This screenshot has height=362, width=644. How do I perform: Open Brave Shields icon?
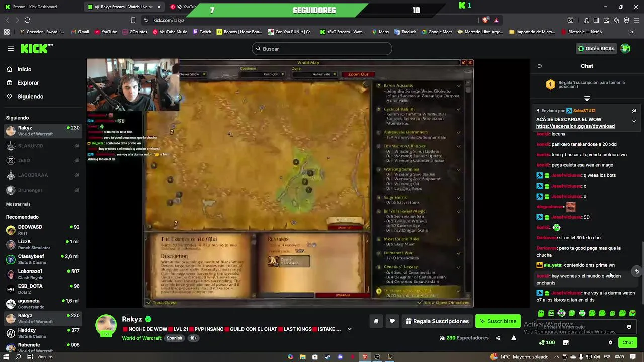[486, 20]
